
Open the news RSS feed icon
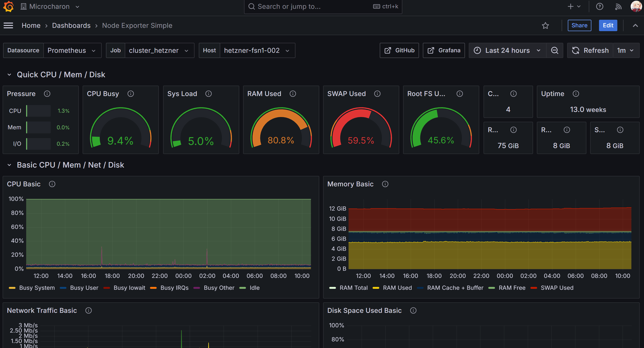[x=618, y=6]
